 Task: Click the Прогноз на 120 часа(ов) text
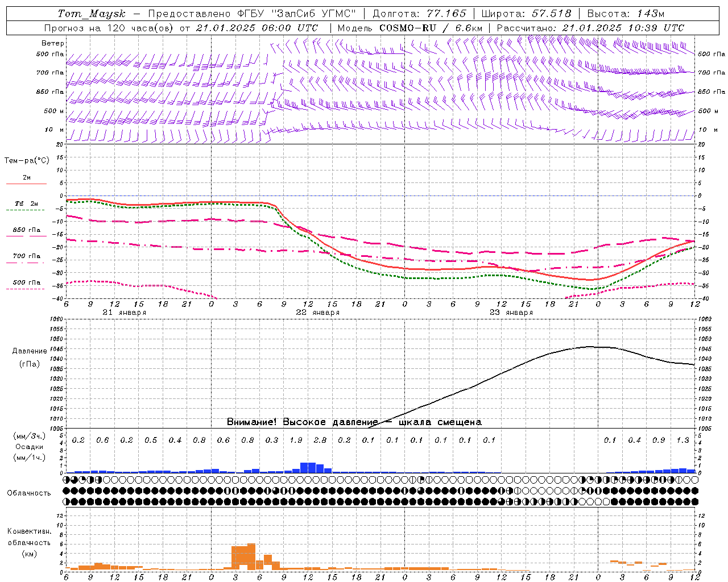point(110,28)
